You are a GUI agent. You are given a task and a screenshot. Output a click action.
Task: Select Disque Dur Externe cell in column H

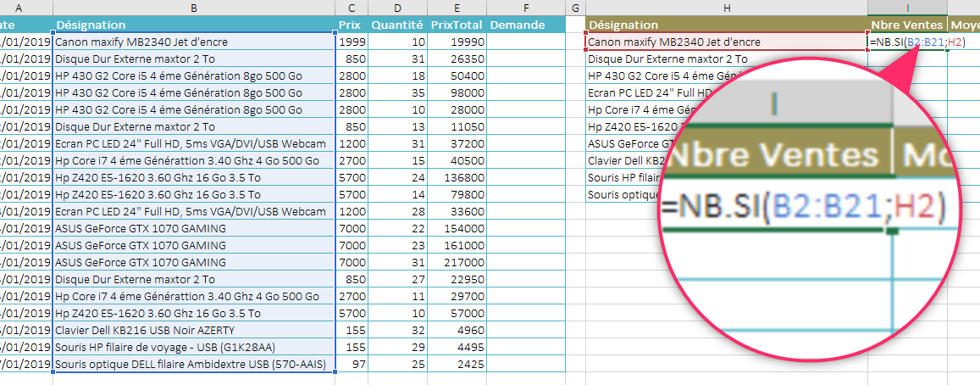coord(726,59)
